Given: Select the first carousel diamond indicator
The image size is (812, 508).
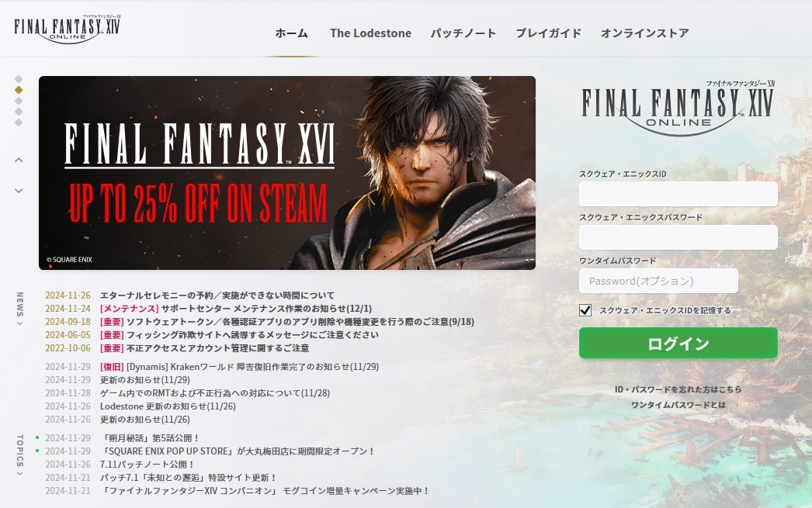Looking at the screenshot, I should tap(19, 79).
